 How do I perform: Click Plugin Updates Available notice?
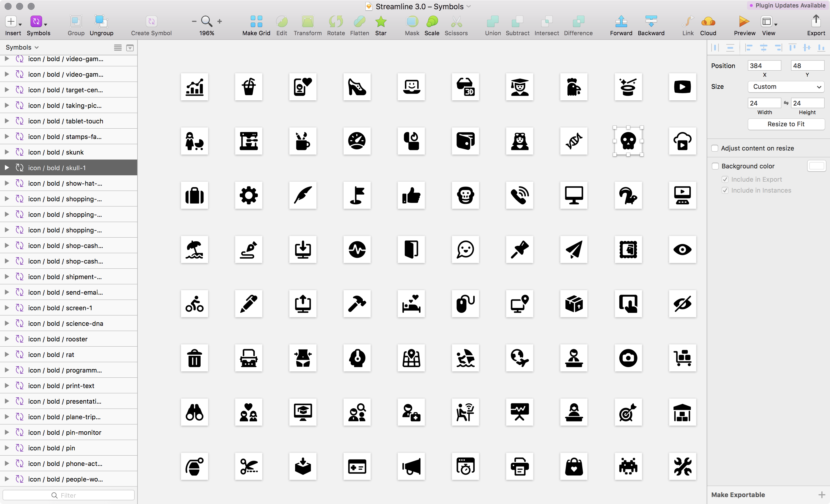coord(788,5)
